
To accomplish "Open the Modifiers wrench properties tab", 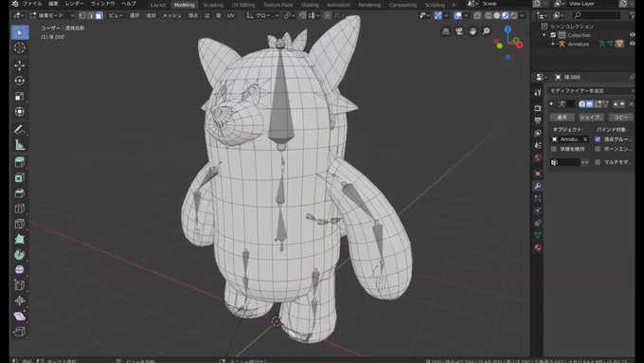I will click(538, 186).
